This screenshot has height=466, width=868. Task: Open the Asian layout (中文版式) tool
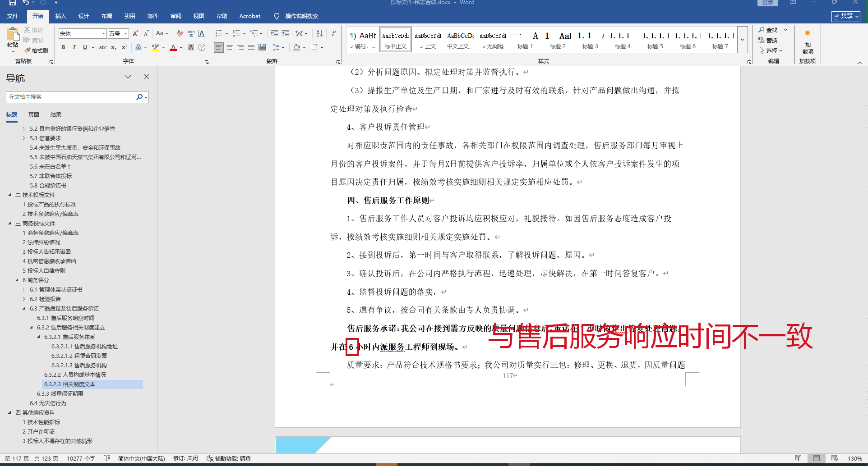click(300, 34)
